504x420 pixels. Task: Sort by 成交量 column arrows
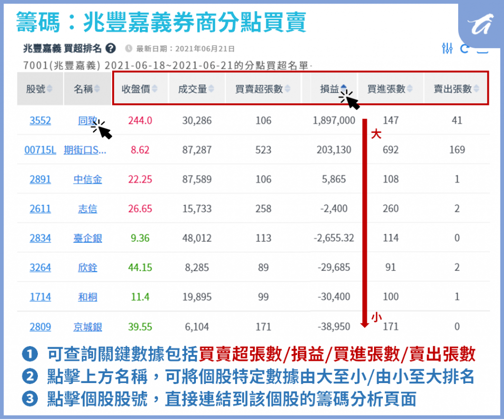click(x=211, y=89)
